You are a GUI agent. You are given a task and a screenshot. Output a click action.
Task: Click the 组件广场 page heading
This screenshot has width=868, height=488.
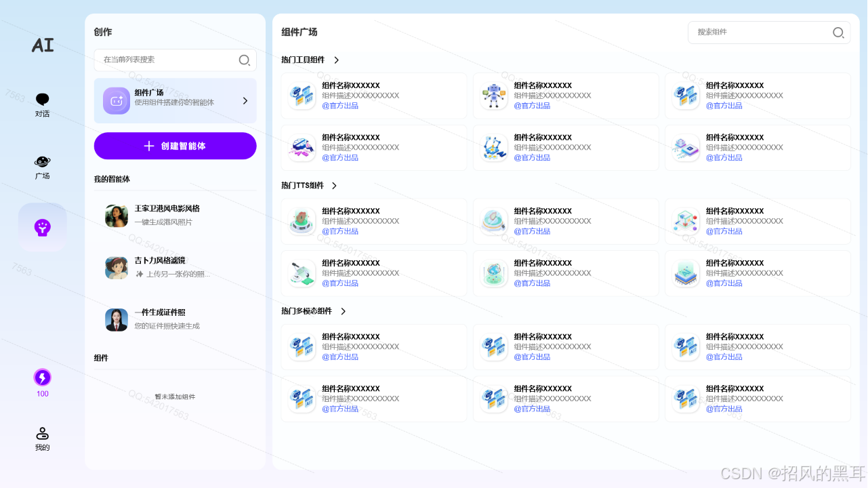[x=299, y=33]
